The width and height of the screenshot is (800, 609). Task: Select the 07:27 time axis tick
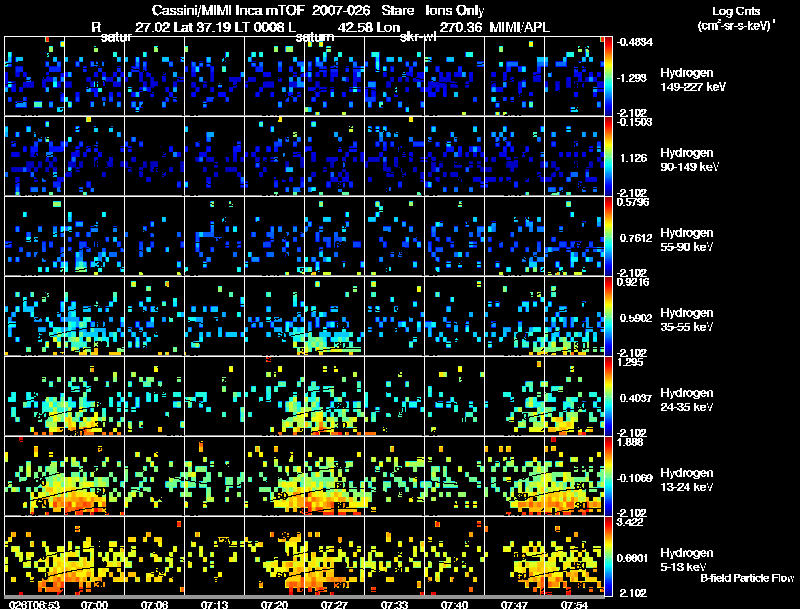334,604
